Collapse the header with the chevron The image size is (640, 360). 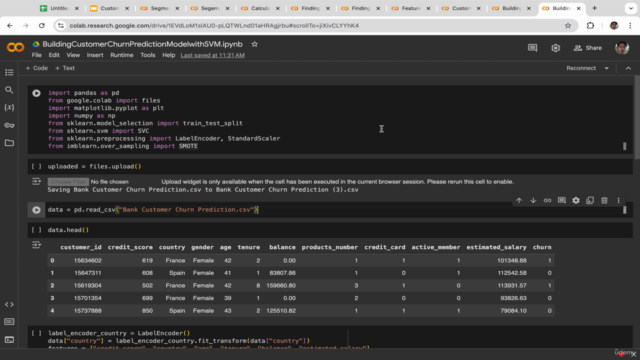628,68
